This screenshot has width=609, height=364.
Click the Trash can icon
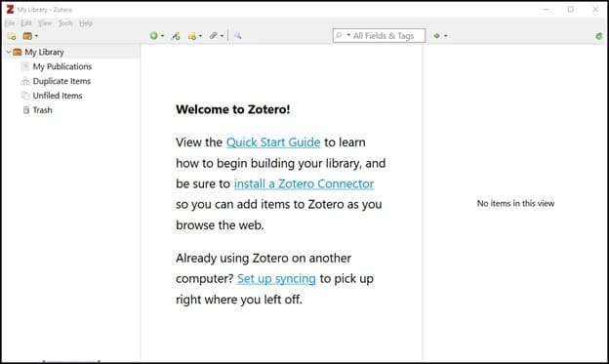pos(26,110)
